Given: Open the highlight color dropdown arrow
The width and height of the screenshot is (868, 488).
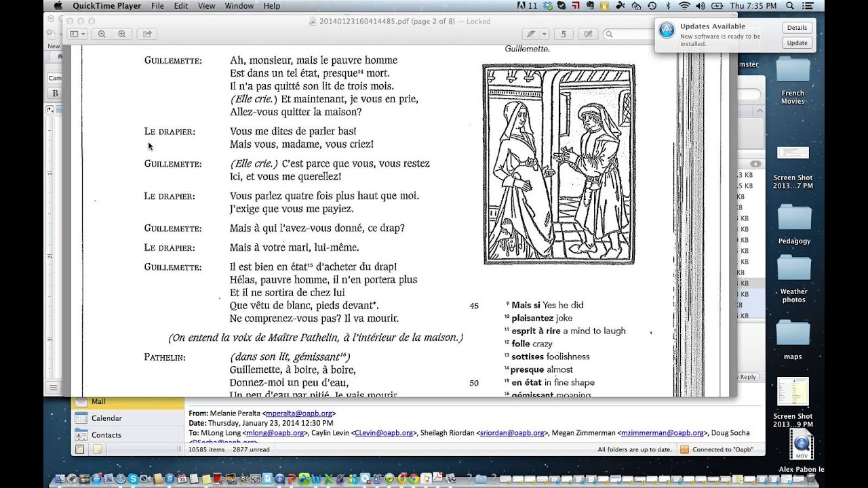Looking at the screenshot, I should click(543, 34).
